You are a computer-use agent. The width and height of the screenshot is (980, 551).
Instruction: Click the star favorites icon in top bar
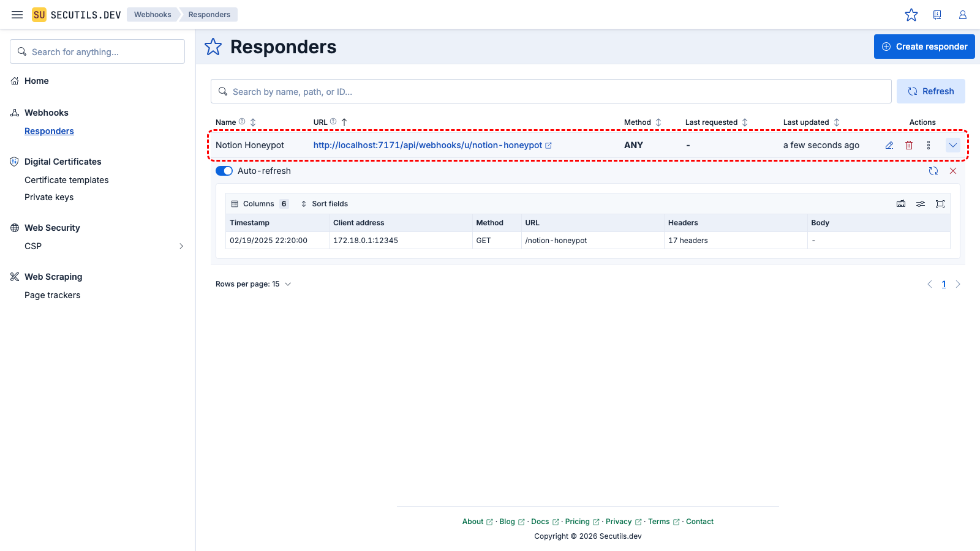911,15
